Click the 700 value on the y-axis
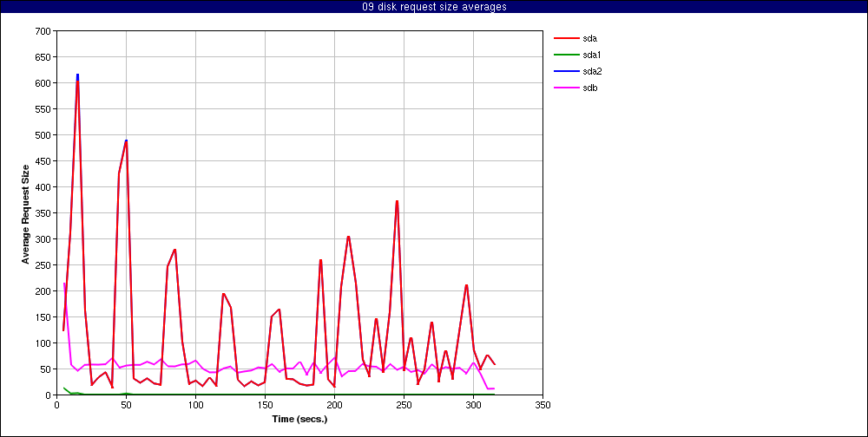Screen dimensions: 868x437 tap(43, 31)
